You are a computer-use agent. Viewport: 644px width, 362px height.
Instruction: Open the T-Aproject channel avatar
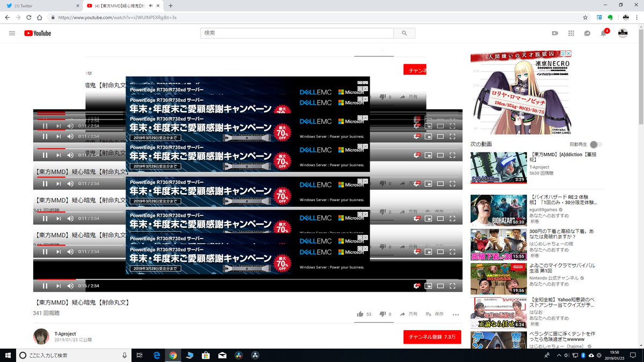point(41,336)
